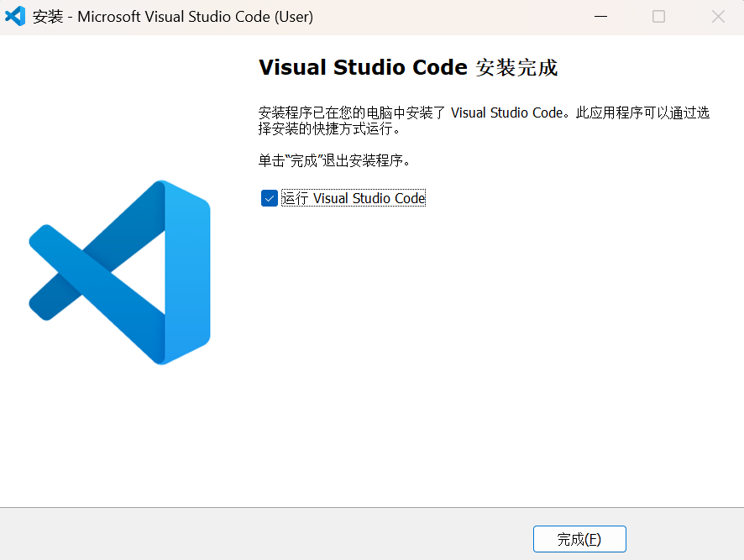Uncheck the 运行 Visual Studio Code checkbox
Screen dimensions: 744x560
point(269,198)
